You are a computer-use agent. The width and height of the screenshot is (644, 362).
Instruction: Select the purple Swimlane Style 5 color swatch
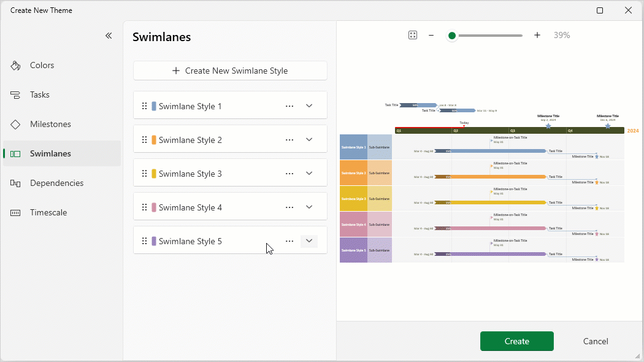click(154, 241)
